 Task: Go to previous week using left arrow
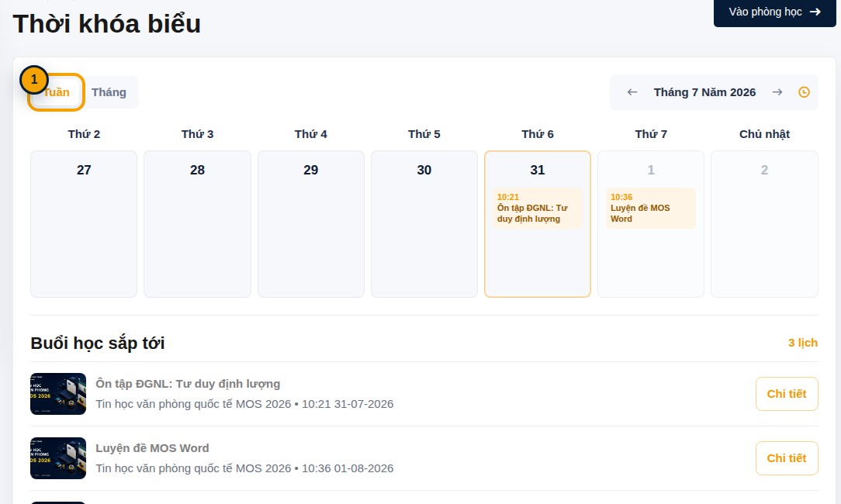[x=632, y=92]
